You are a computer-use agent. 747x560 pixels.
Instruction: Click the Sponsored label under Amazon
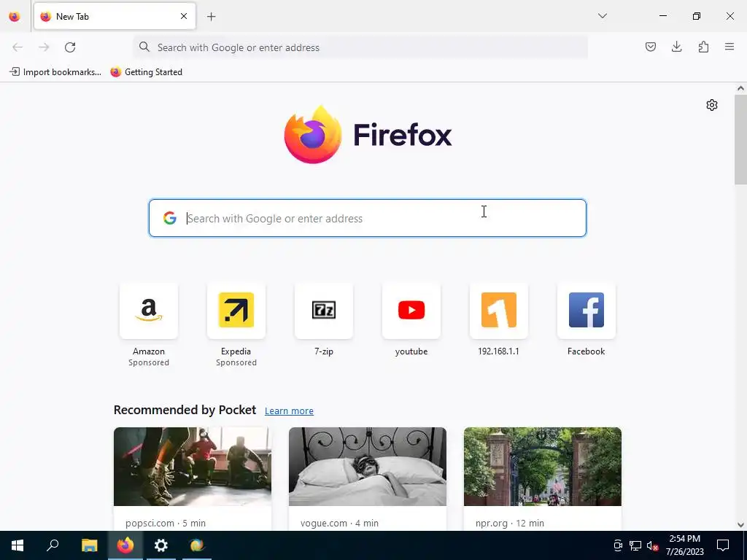coord(149,363)
